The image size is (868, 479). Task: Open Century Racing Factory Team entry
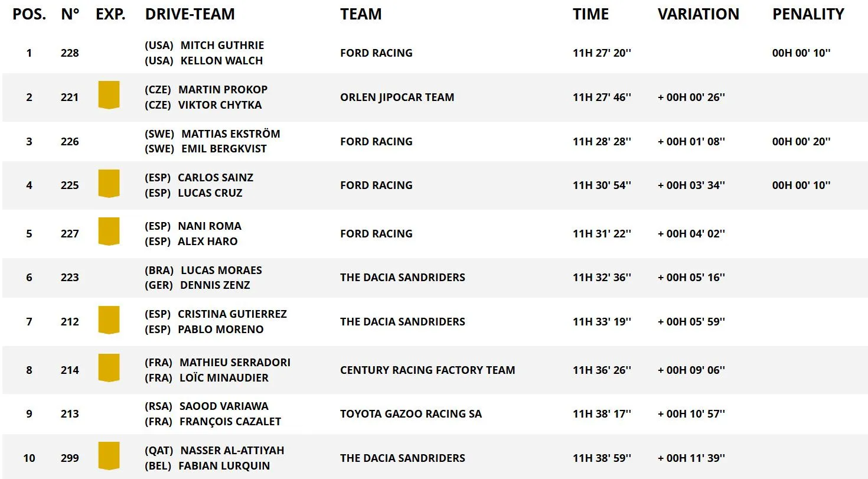[x=428, y=370]
